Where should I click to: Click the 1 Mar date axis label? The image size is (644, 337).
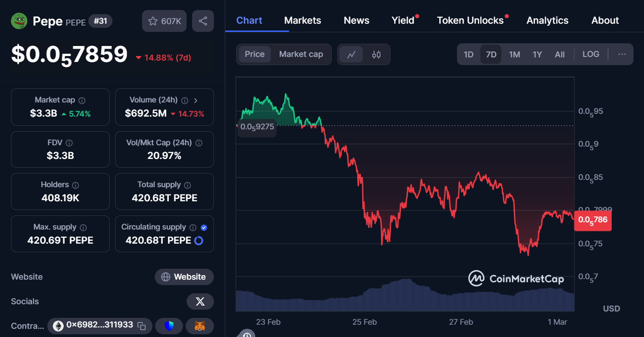pos(557,322)
